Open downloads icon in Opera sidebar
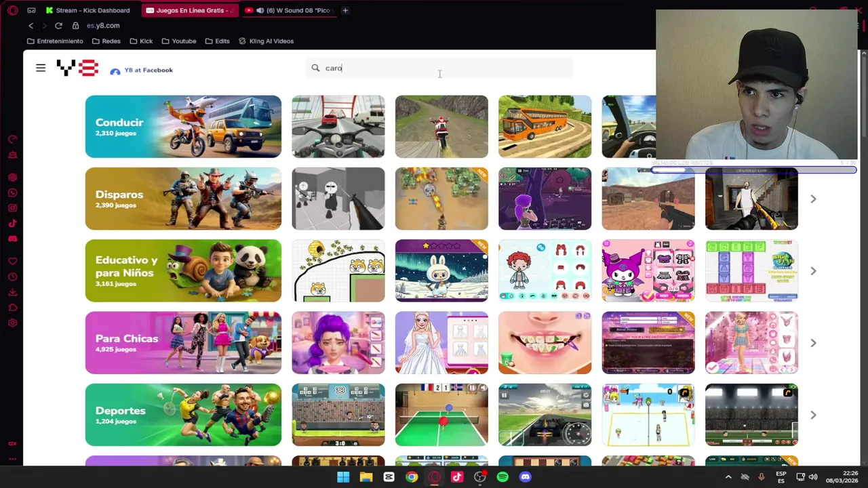This screenshot has height=488, width=868. pyautogui.click(x=12, y=292)
